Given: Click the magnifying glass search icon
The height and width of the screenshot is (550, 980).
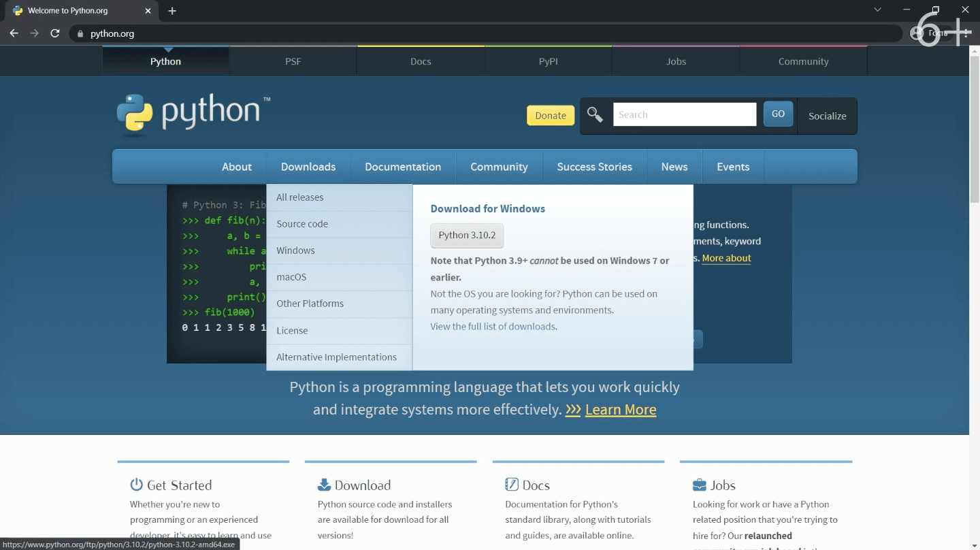Looking at the screenshot, I should (x=595, y=115).
